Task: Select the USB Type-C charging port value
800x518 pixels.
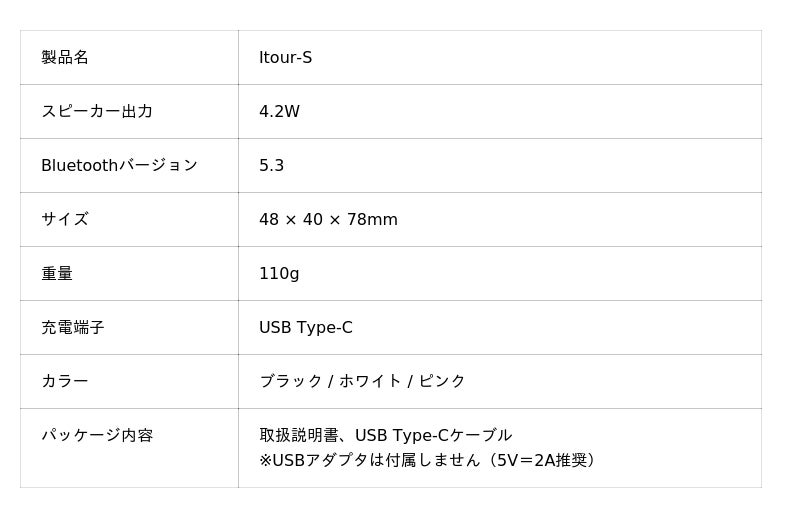Action: point(305,328)
